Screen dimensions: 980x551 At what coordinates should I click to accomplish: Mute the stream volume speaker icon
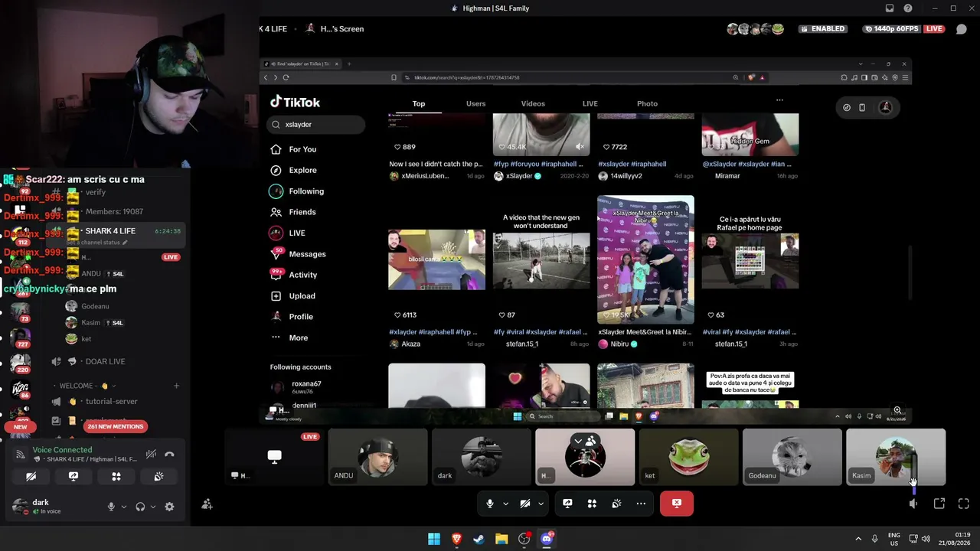pos(913,504)
